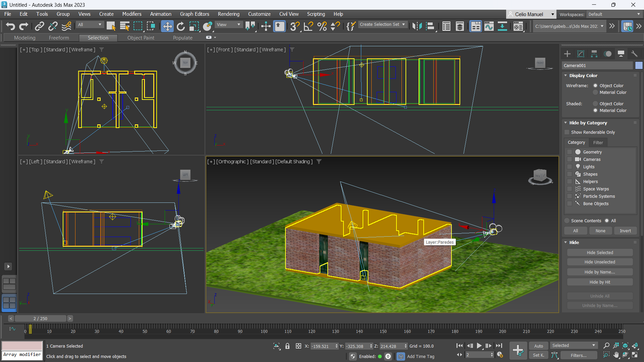Toggle the Angle Snap icon
644x362 pixels.
click(x=308, y=26)
